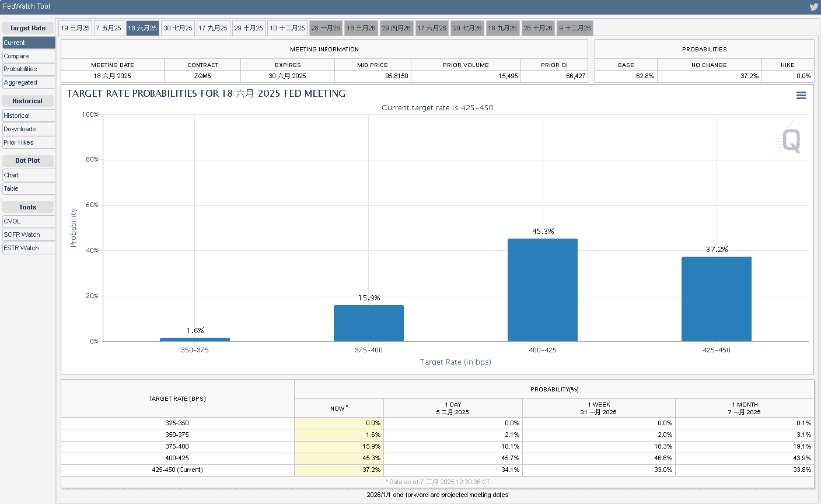Select the 28 一月26 projected meeting tab
Screen dimensions: 821x504
click(x=326, y=28)
